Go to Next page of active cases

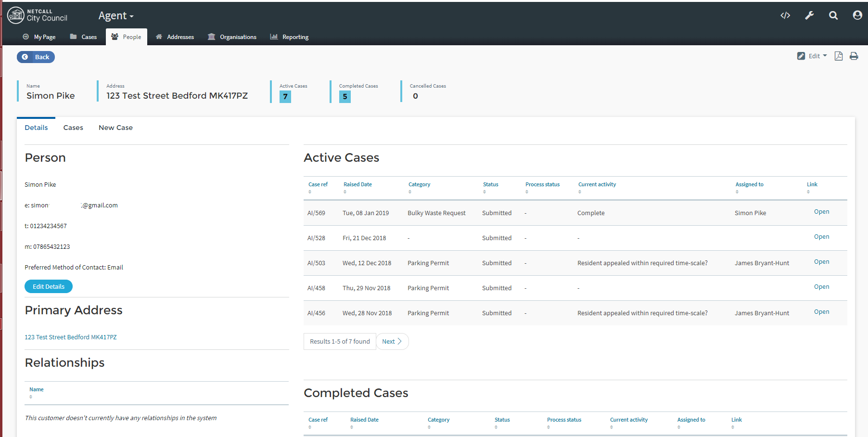(x=392, y=341)
